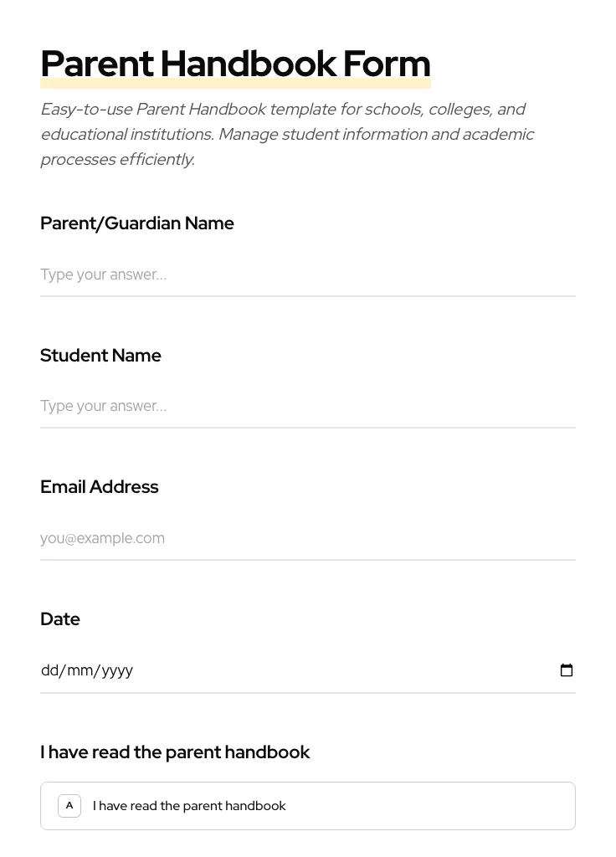Click the 'I have read the parent handbook' heading

175,752
